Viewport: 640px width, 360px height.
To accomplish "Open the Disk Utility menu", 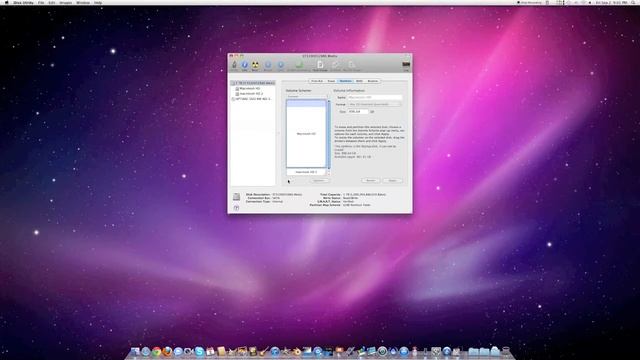I will tap(23, 2).
